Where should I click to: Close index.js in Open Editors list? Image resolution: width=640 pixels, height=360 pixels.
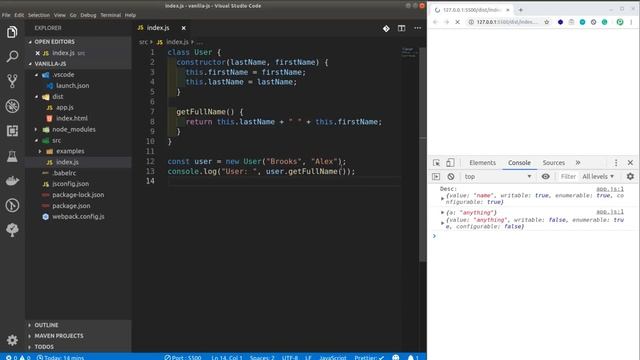pyautogui.click(x=38, y=53)
